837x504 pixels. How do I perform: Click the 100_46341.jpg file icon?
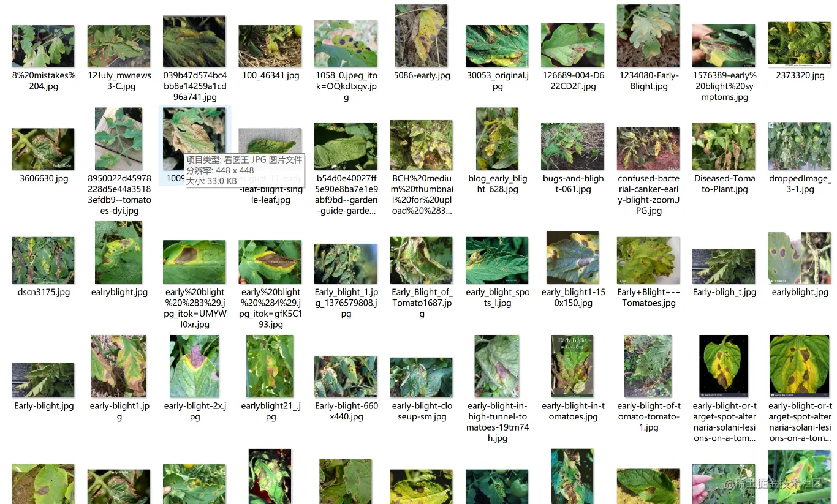click(x=270, y=46)
